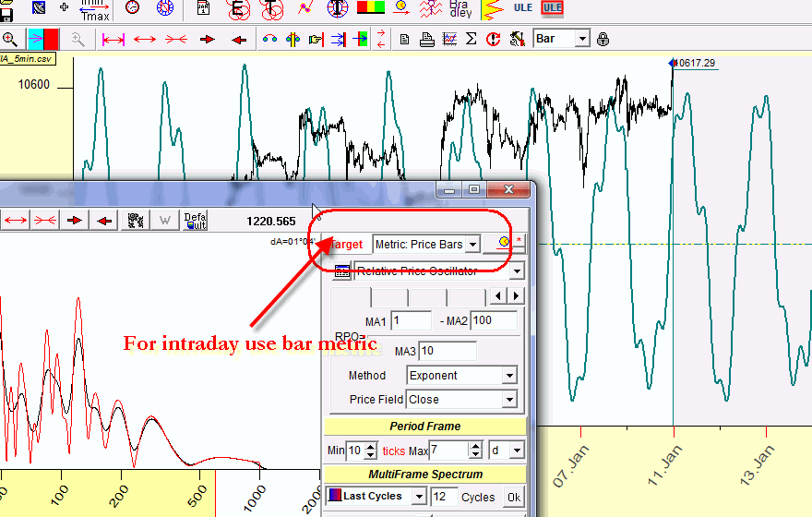Toggle the red-bordered ULE button
Image resolution: width=812 pixels, height=517 pixels.
click(x=552, y=9)
